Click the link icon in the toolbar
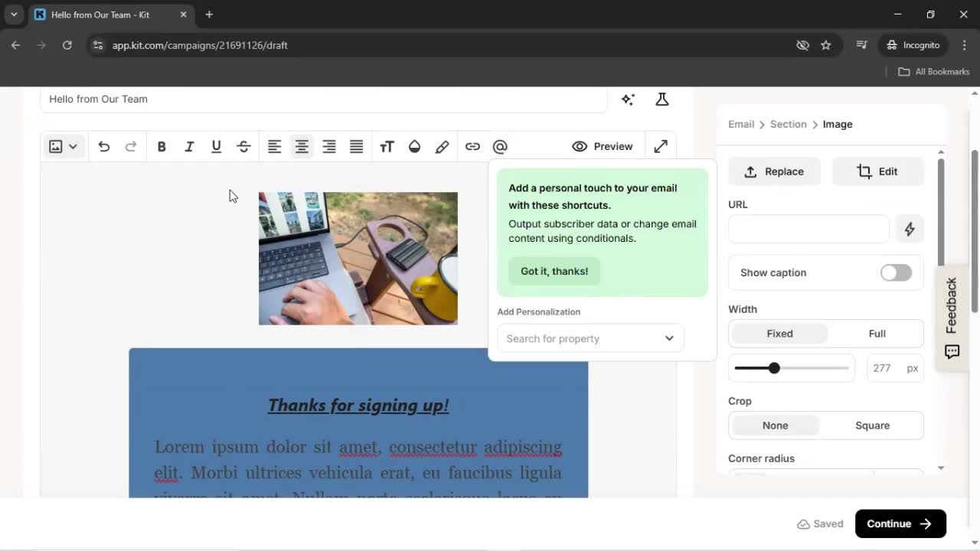 472,146
